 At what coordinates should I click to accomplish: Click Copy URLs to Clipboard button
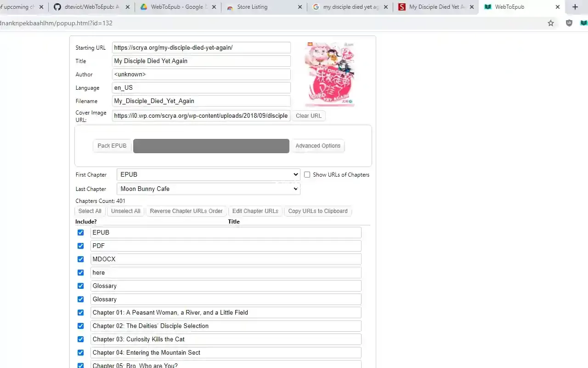[318, 211]
